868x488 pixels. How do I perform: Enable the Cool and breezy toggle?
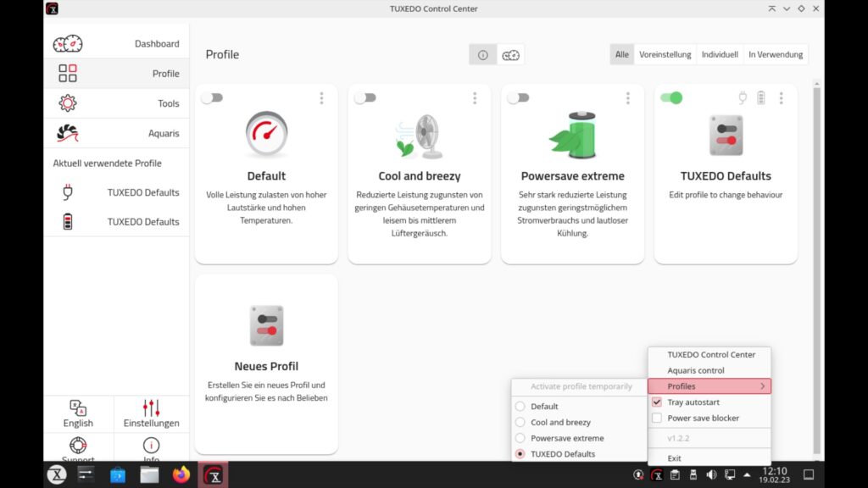[365, 98]
